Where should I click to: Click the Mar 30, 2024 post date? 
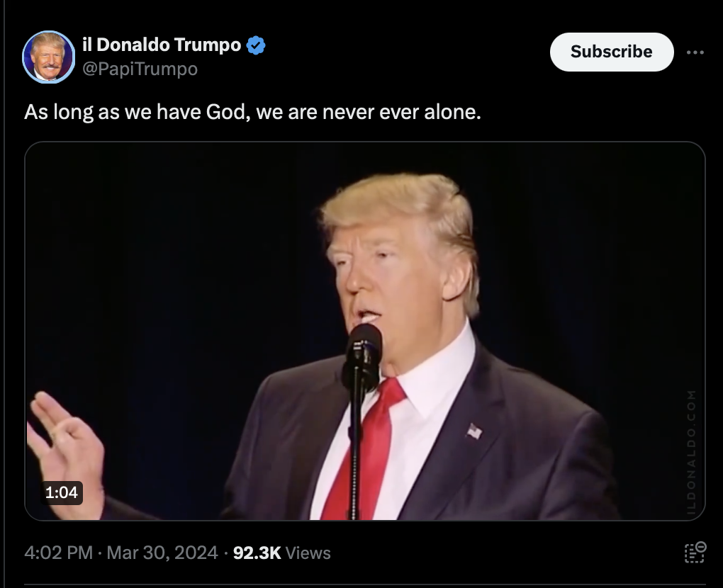pyautogui.click(x=162, y=553)
